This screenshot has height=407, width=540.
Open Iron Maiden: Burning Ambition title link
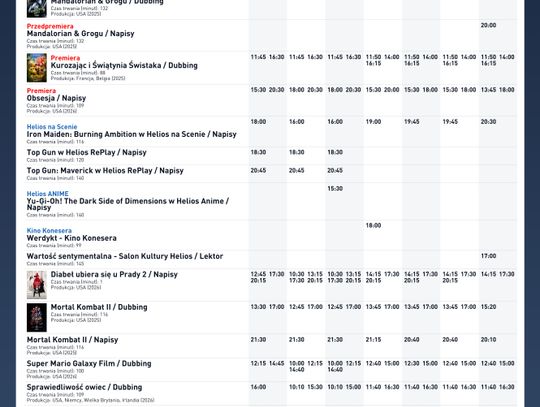pyautogui.click(x=132, y=134)
